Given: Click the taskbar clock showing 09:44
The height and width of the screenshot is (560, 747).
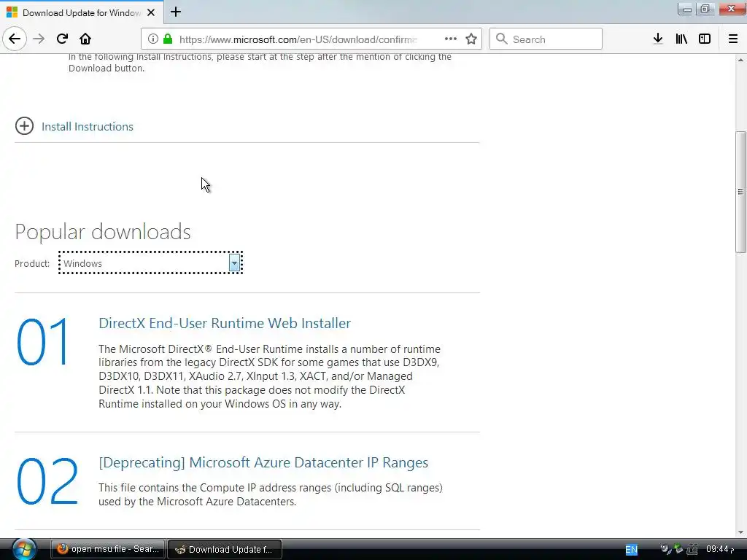Looking at the screenshot, I should [719, 550].
